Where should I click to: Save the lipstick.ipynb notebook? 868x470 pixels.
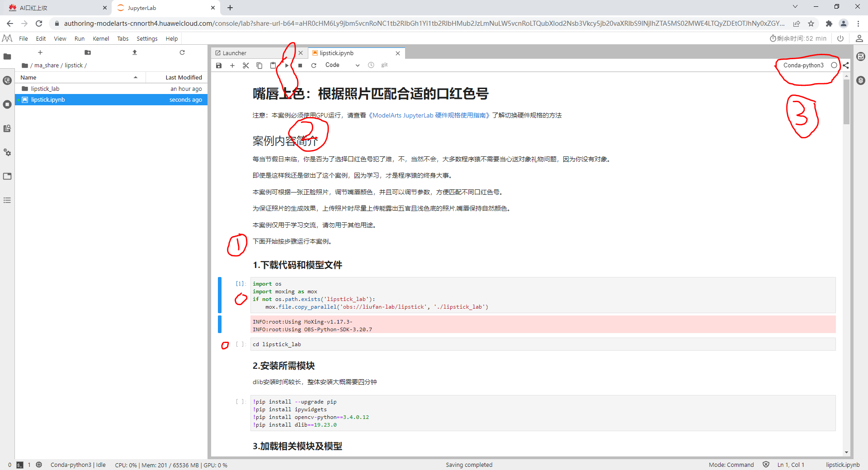click(219, 65)
